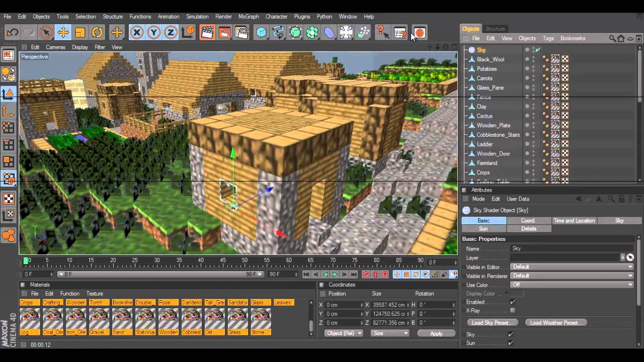Activate the Rotate tool
This screenshot has width=644, height=362.
tap(97, 33)
